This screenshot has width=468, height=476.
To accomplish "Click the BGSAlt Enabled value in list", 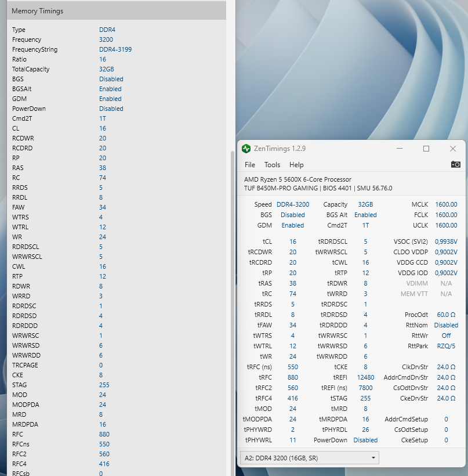I will click(x=110, y=89).
